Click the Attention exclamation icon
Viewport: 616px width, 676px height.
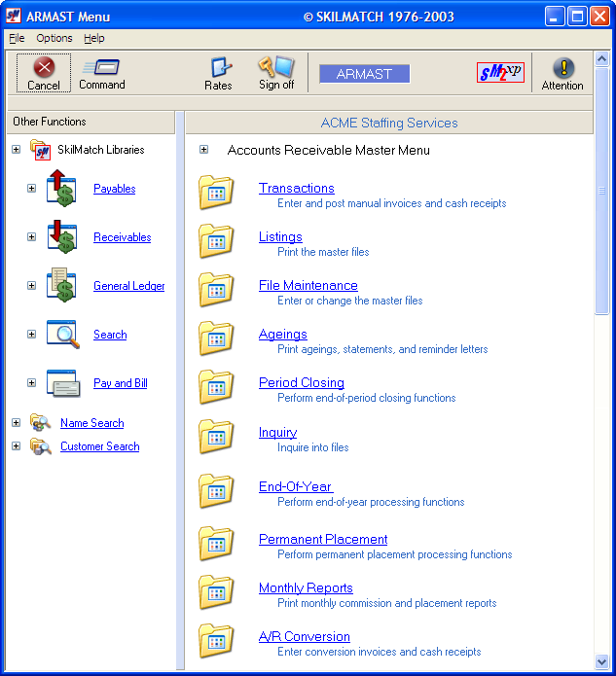click(x=562, y=68)
